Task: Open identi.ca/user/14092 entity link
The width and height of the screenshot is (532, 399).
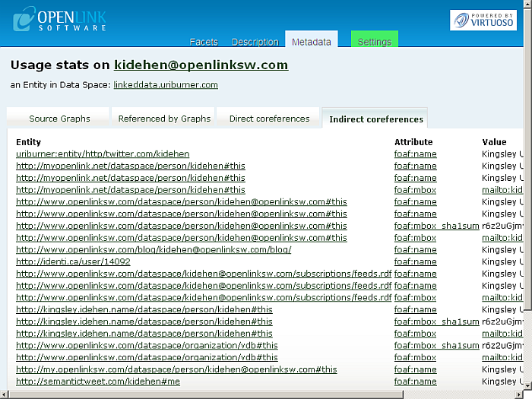Action: [73, 261]
